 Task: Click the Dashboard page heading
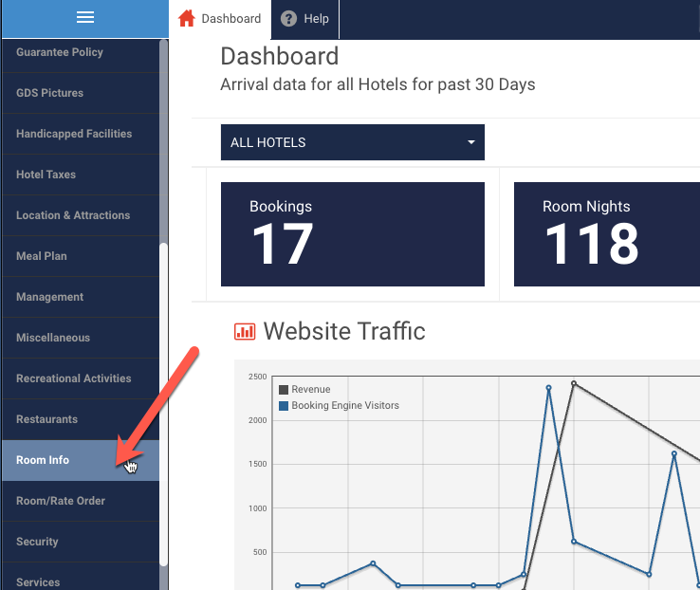pyautogui.click(x=280, y=56)
